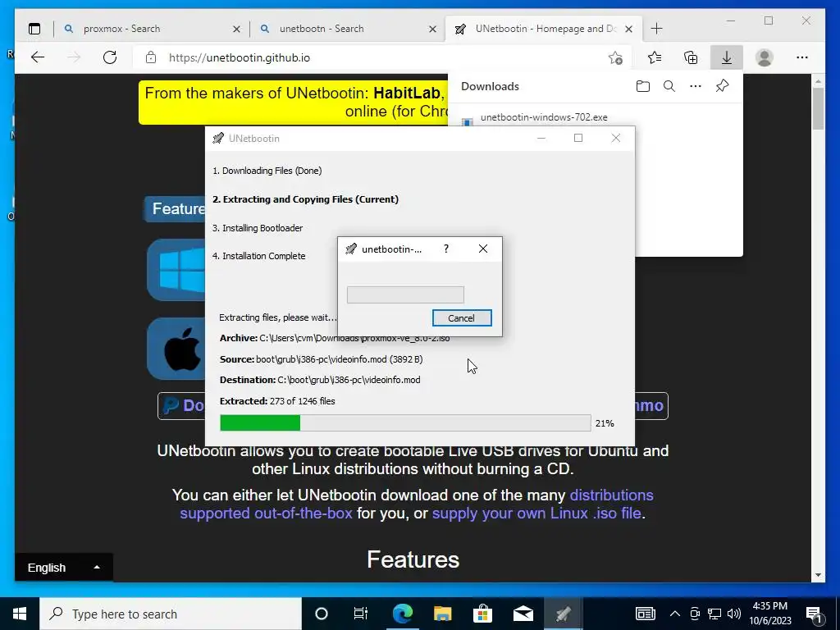
Task: Open the Mail app from taskbar
Action: (x=523, y=614)
